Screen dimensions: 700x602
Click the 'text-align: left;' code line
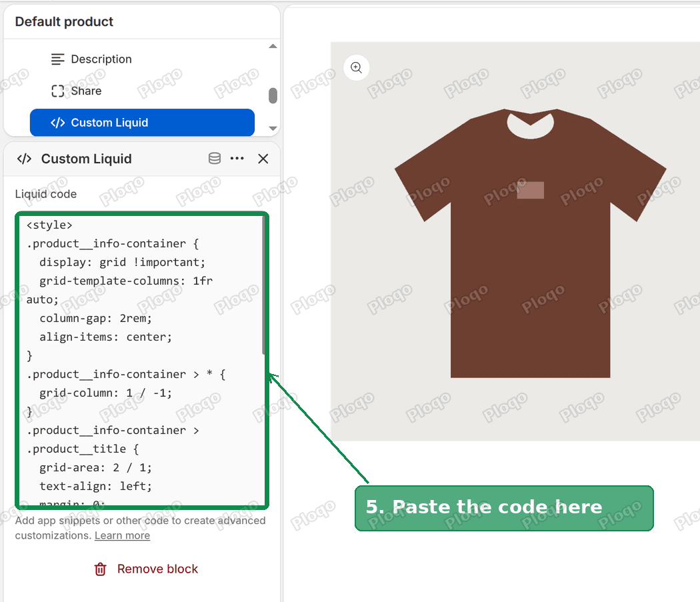95,486
